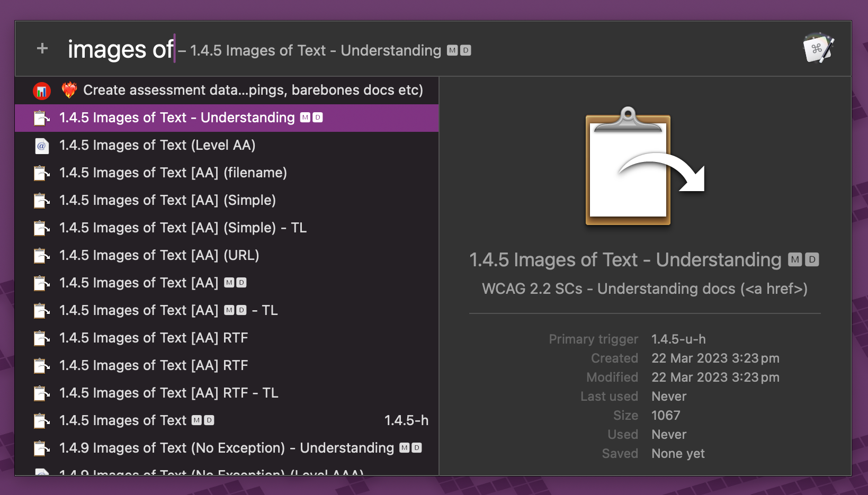Click the Created date '22 Mar 2023 3:23 pm'
The image size is (868, 495).
(x=715, y=358)
